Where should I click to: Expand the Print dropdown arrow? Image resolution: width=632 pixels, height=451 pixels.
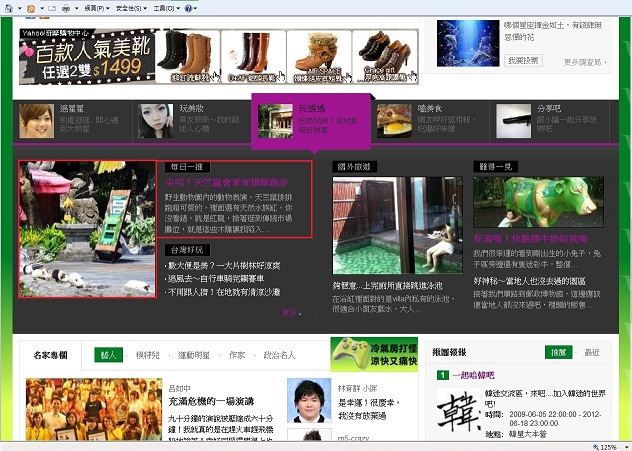pos(76,8)
